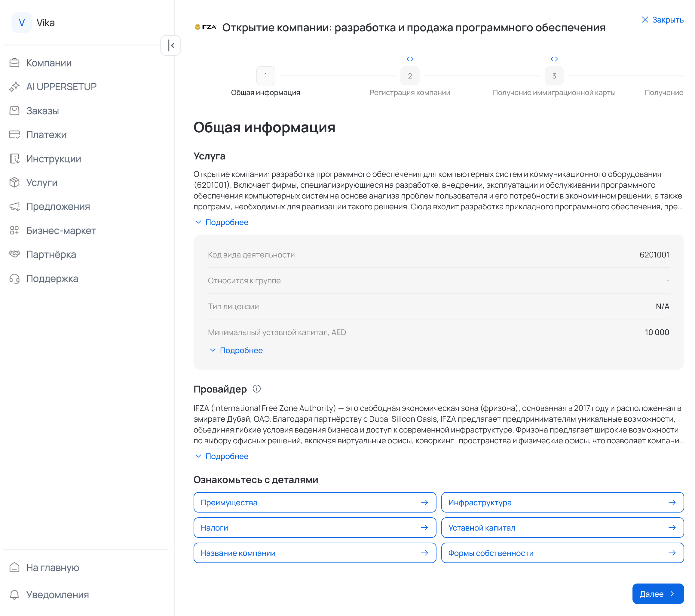Click the Уведомления bell icon

(x=14, y=595)
